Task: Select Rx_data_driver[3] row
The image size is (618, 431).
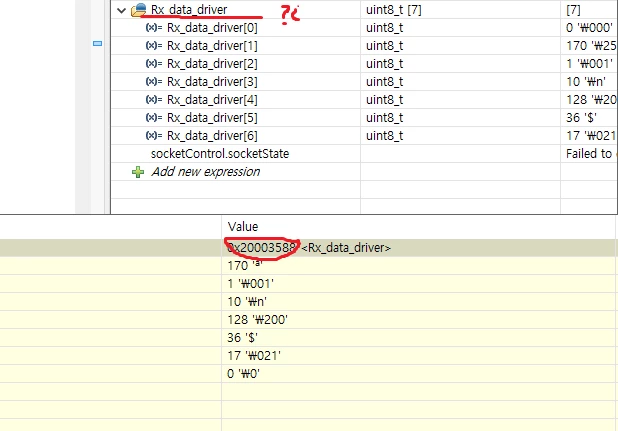Action: (364, 82)
